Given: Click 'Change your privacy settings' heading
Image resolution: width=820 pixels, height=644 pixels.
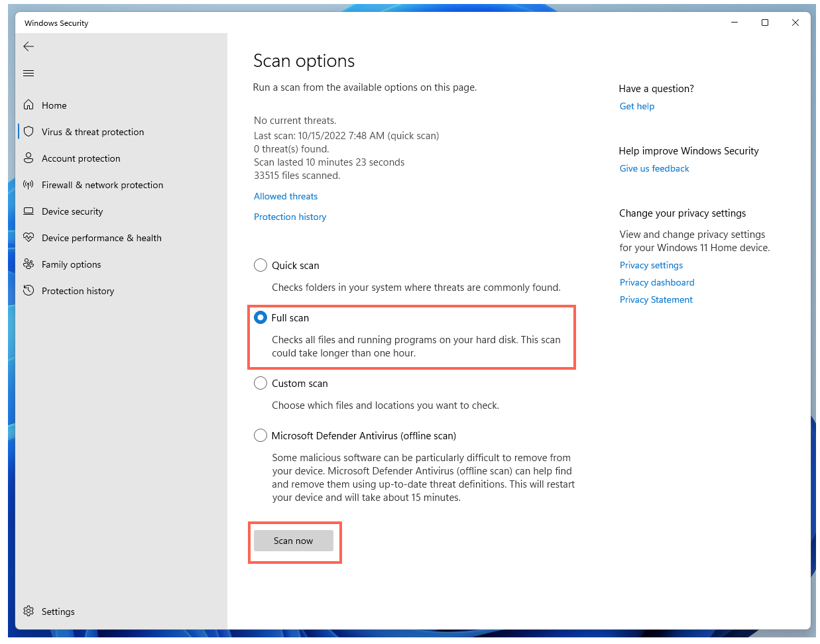Looking at the screenshot, I should pyautogui.click(x=683, y=213).
